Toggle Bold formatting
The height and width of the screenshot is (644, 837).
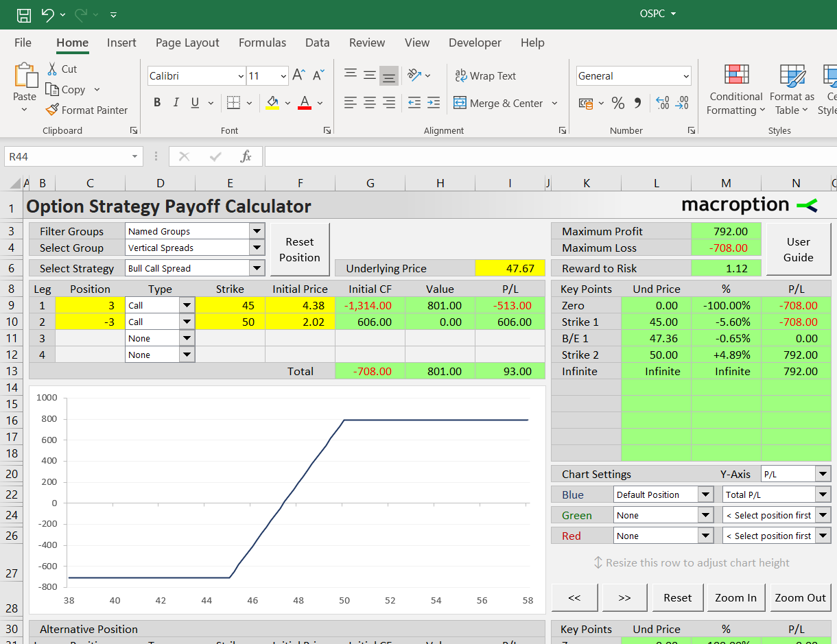(x=157, y=103)
